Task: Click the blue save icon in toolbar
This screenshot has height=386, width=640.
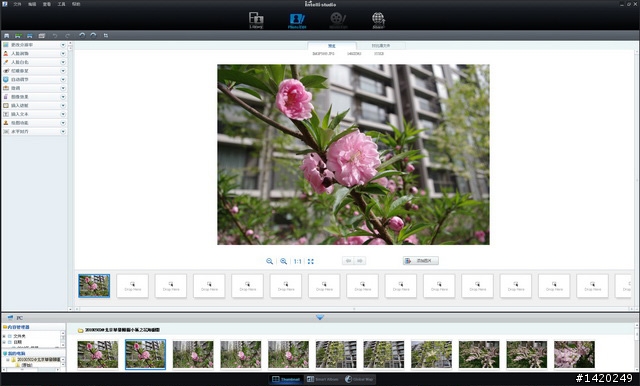Action: coord(29,36)
